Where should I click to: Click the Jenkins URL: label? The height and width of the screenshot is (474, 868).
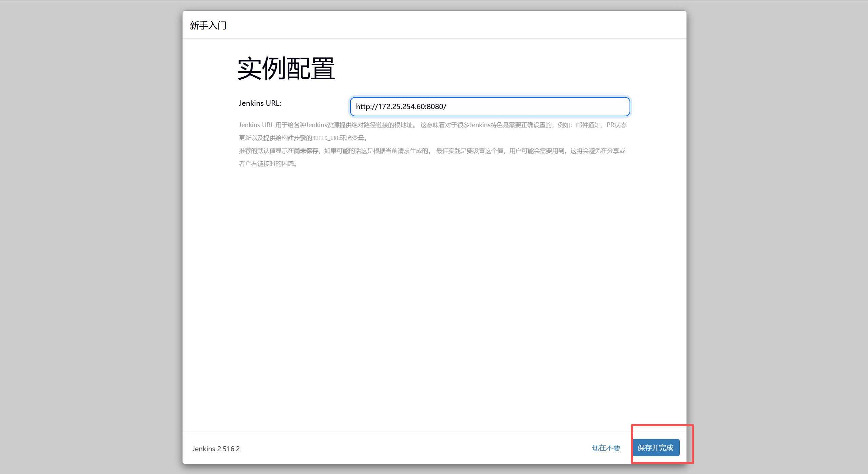click(260, 103)
